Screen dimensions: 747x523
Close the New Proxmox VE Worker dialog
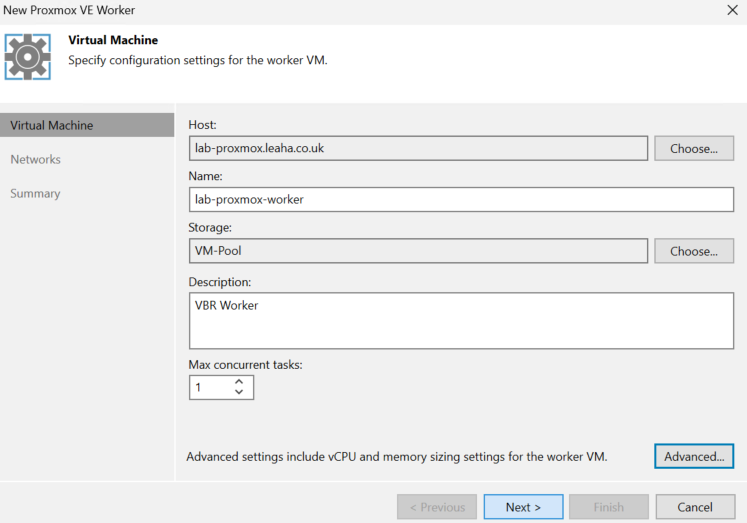[733, 10]
